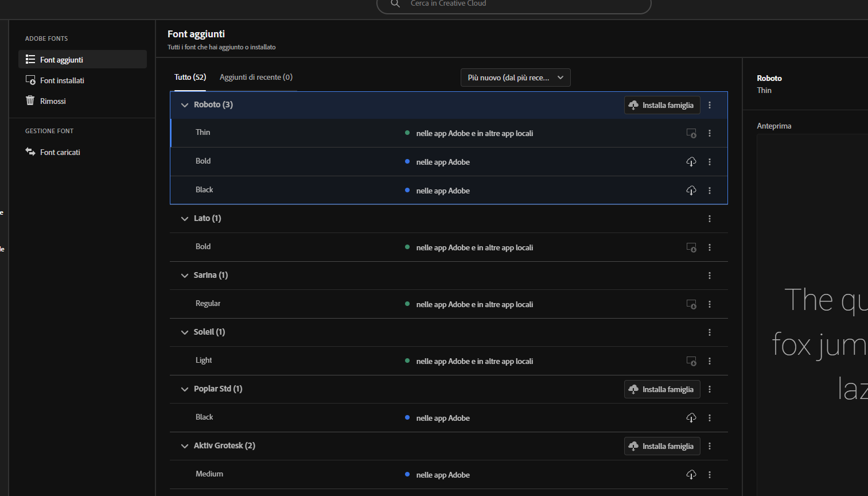The image size is (868, 496).
Task: Click Roboto title in details panel
Action: point(769,78)
